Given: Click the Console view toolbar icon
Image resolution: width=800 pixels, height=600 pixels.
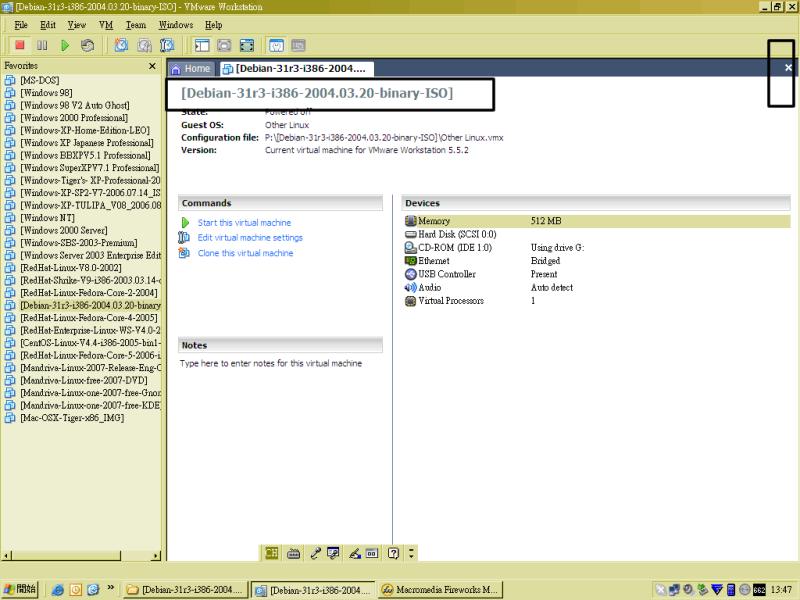Looking at the screenshot, I should click(x=298, y=45).
